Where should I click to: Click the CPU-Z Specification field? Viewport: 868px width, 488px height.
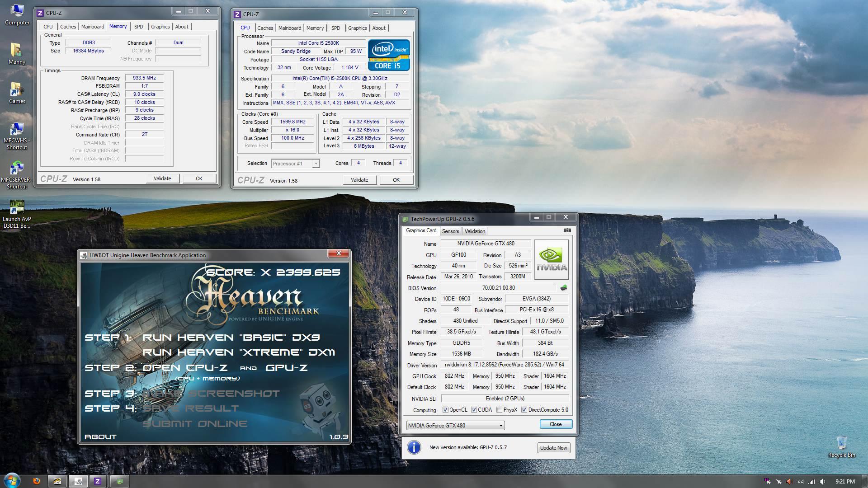pos(340,78)
